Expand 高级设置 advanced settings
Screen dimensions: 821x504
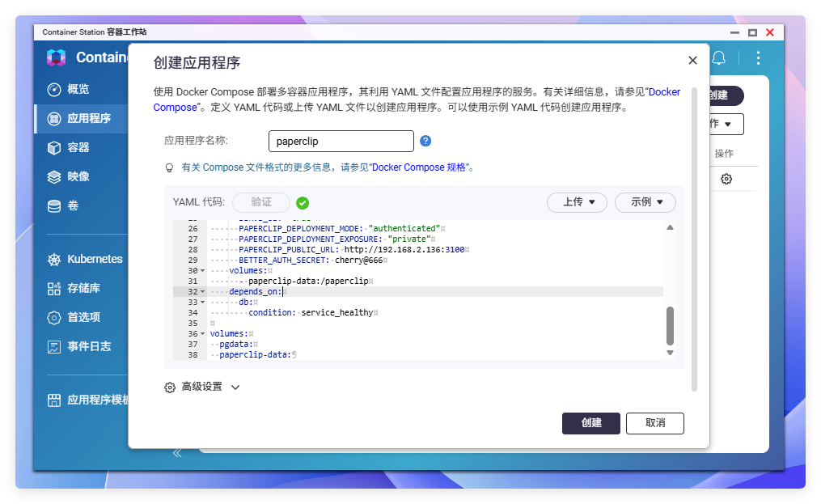pos(202,388)
